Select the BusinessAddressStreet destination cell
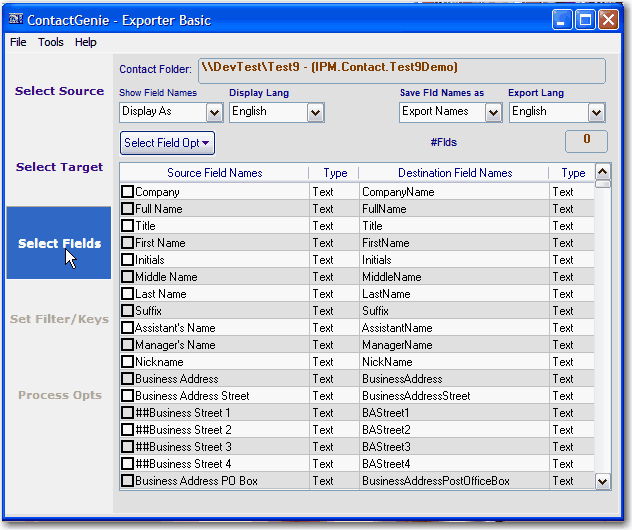 (454, 396)
